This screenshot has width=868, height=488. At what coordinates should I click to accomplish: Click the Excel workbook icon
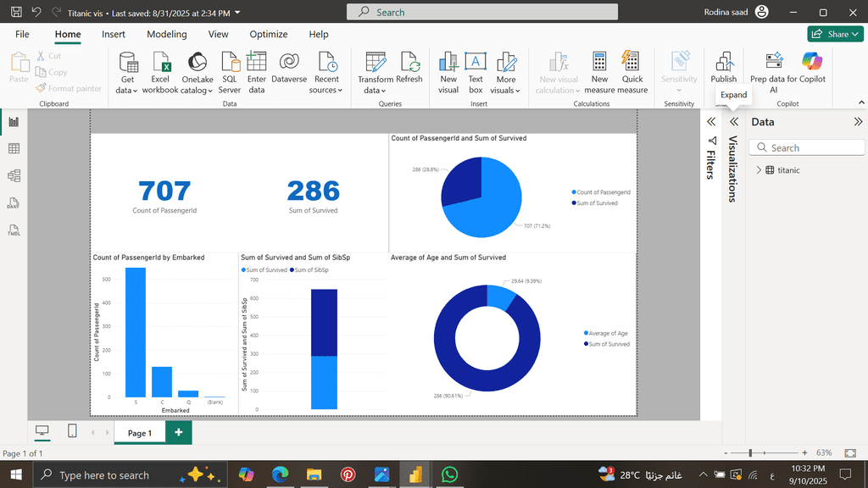[x=160, y=72]
